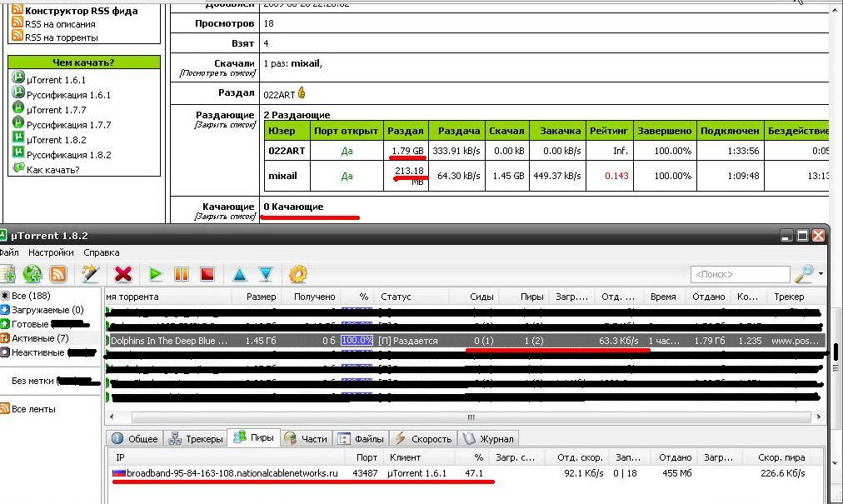Select the broadband-95-84-163-108 peer row

click(466, 473)
